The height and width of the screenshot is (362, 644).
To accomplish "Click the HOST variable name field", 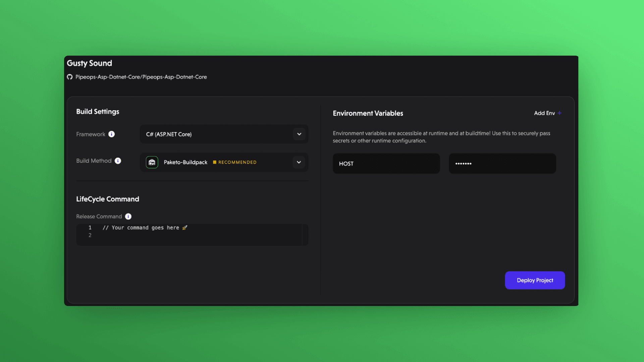I will [x=386, y=164].
